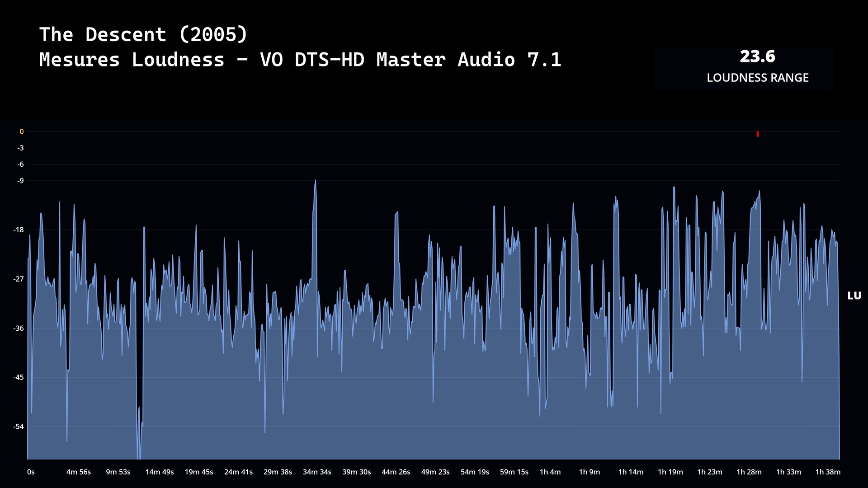Click the tallest loudness peak near 34m 34s
The width and height of the screenshot is (868, 488).
(315, 182)
